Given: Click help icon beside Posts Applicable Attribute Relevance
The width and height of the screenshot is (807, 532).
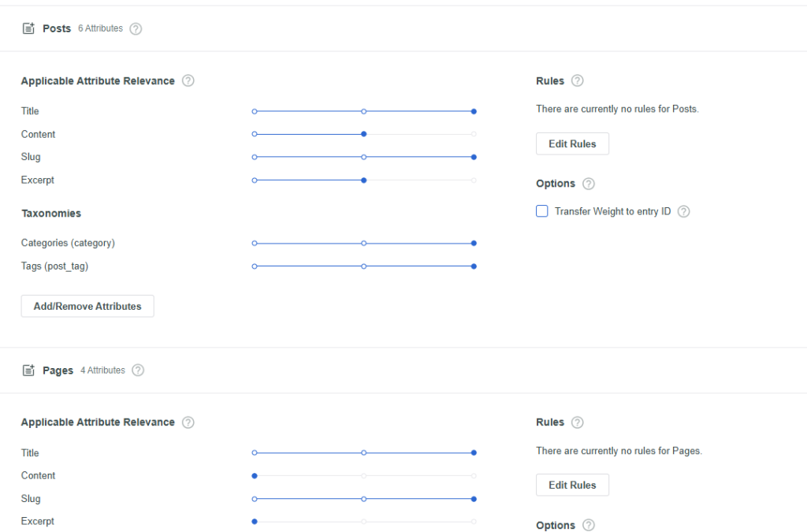Looking at the screenshot, I should point(188,81).
